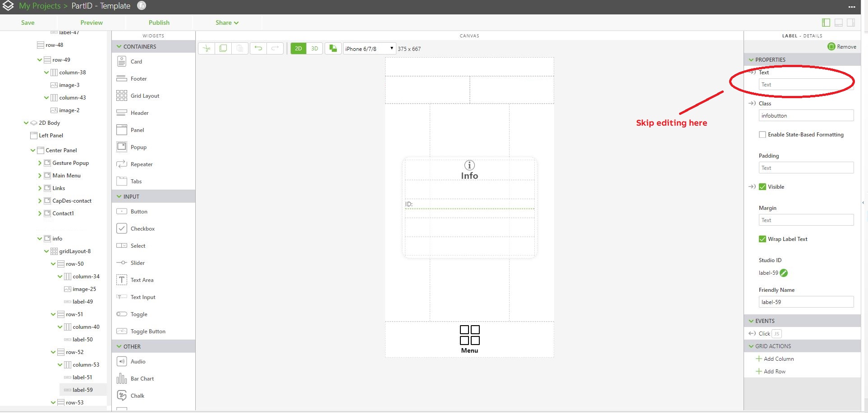The image size is (868, 413).
Task: Click the Grid Layout widget icon
Action: pos(122,95)
